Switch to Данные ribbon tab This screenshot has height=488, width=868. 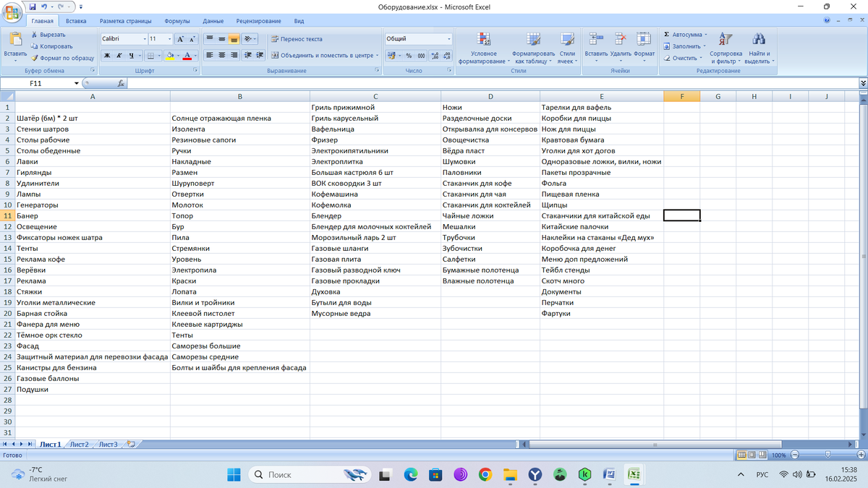click(x=213, y=22)
